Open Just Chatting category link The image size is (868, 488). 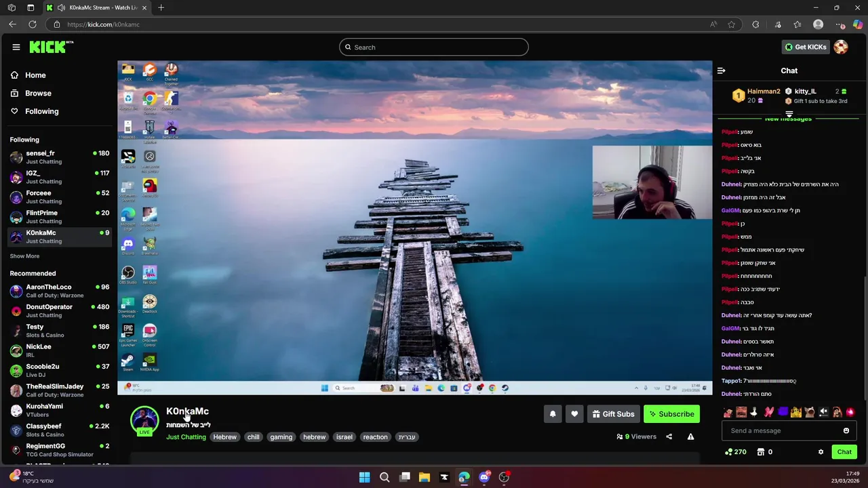click(x=186, y=437)
